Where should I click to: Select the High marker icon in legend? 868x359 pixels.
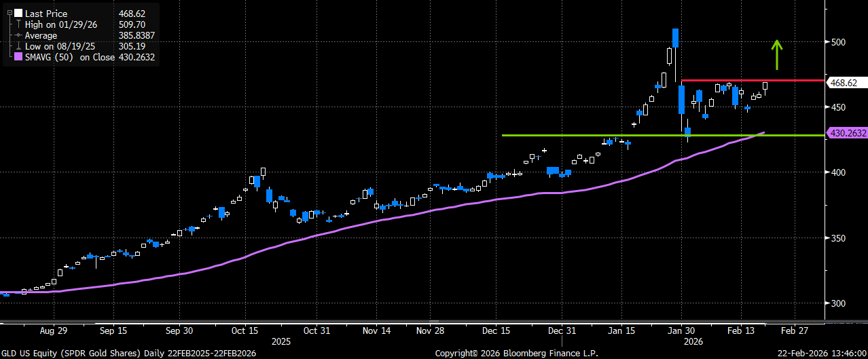click(18, 24)
